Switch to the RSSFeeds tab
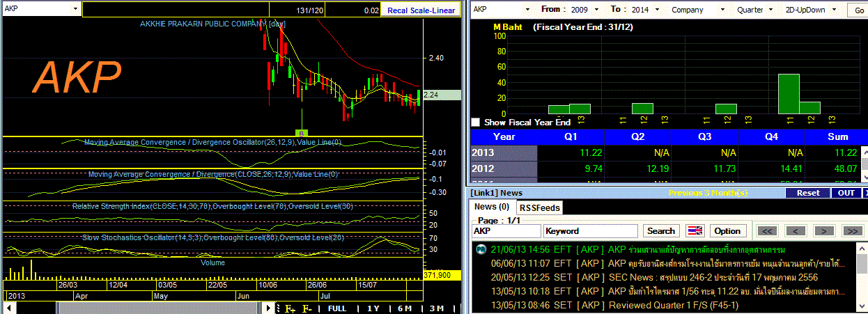The height and width of the screenshot is (314, 868). (x=539, y=207)
